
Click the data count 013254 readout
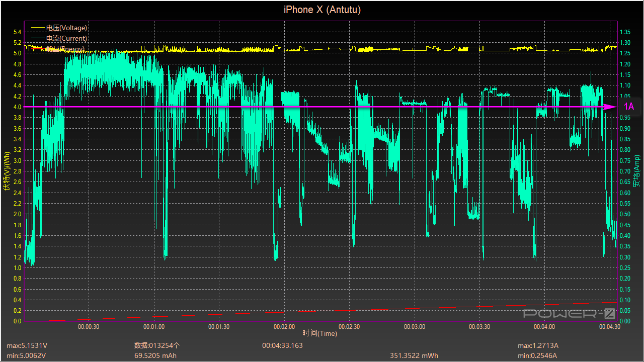pyautogui.click(x=157, y=345)
